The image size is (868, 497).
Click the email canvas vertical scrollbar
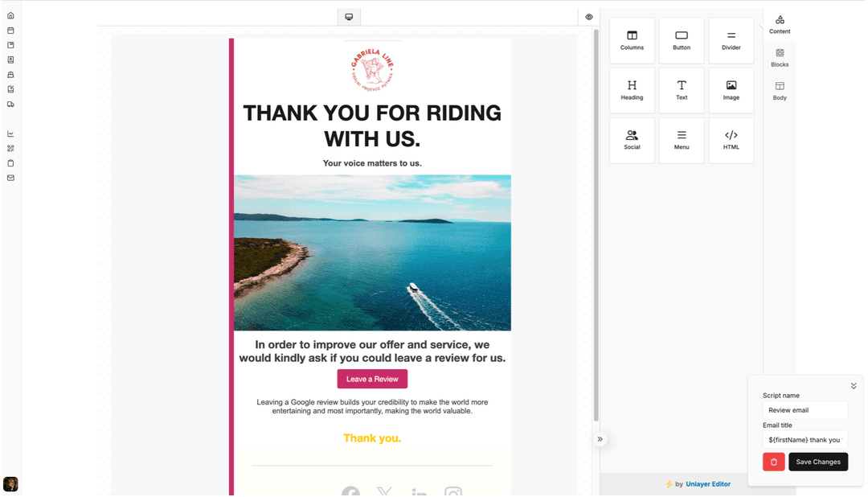tap(596, 225)
